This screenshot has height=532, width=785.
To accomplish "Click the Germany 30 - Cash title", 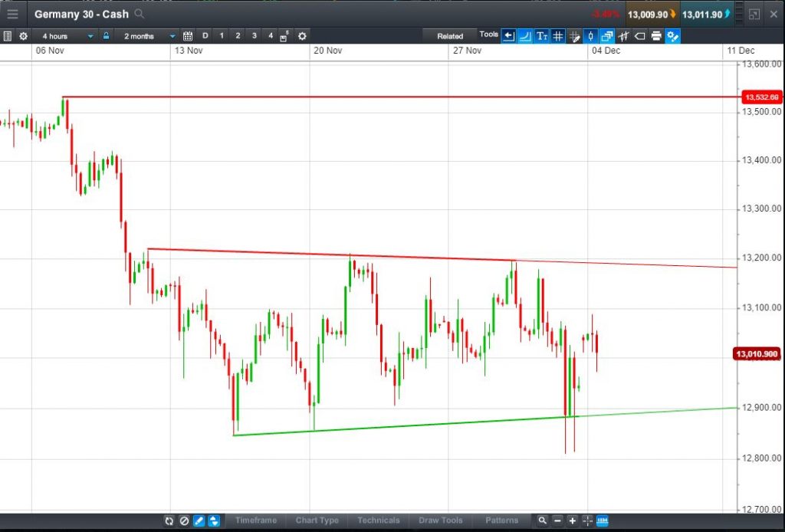I will tap(81, 14).
